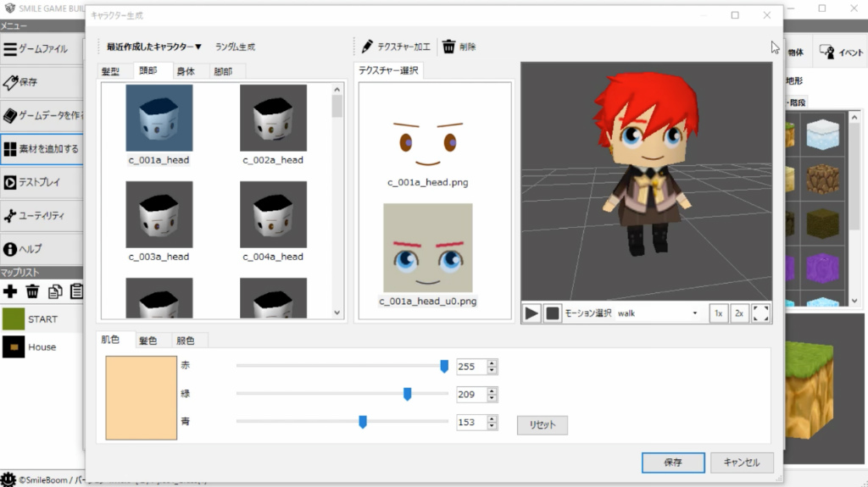Stop the character motion preview
This screenshot has width=868, height=487.
(x=552, y=313)
